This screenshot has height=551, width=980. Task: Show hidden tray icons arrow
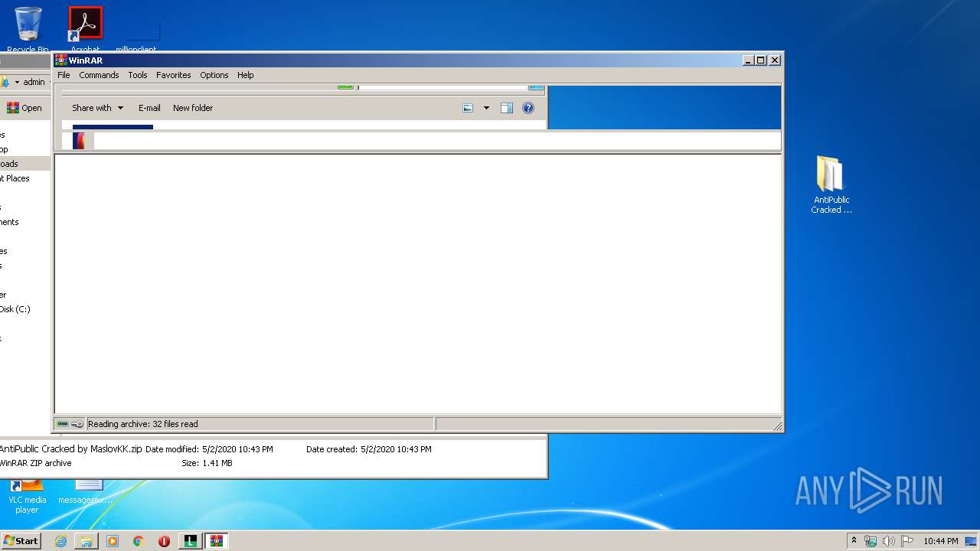click(x=854, y=541)
